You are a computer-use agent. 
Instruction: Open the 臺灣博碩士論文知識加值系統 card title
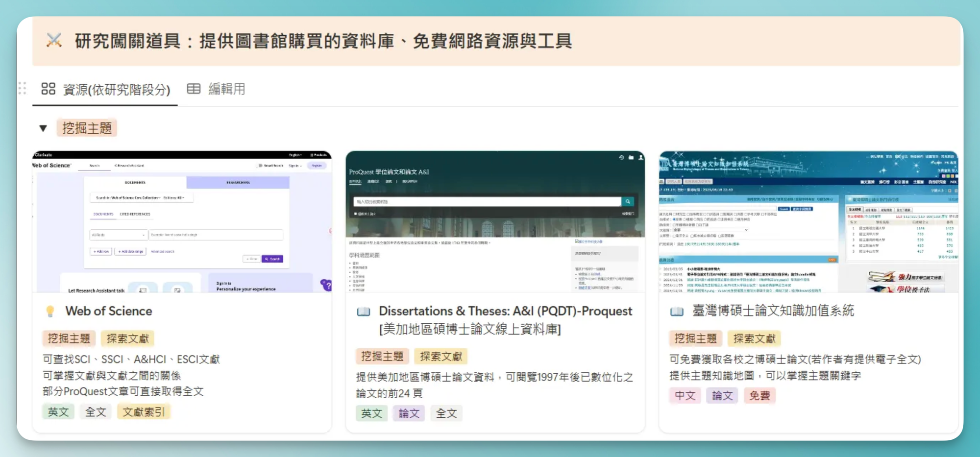point(773,311)
